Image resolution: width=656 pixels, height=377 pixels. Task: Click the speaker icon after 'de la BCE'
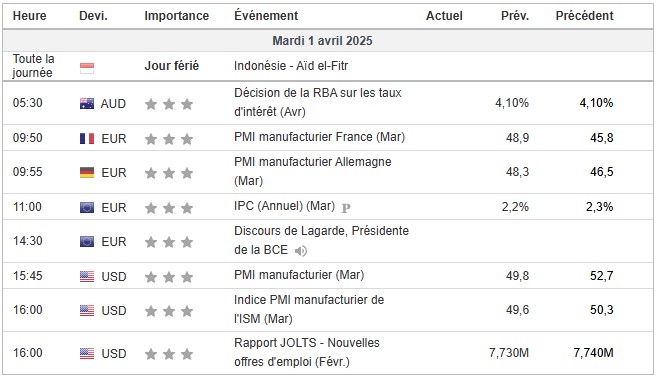301,251
